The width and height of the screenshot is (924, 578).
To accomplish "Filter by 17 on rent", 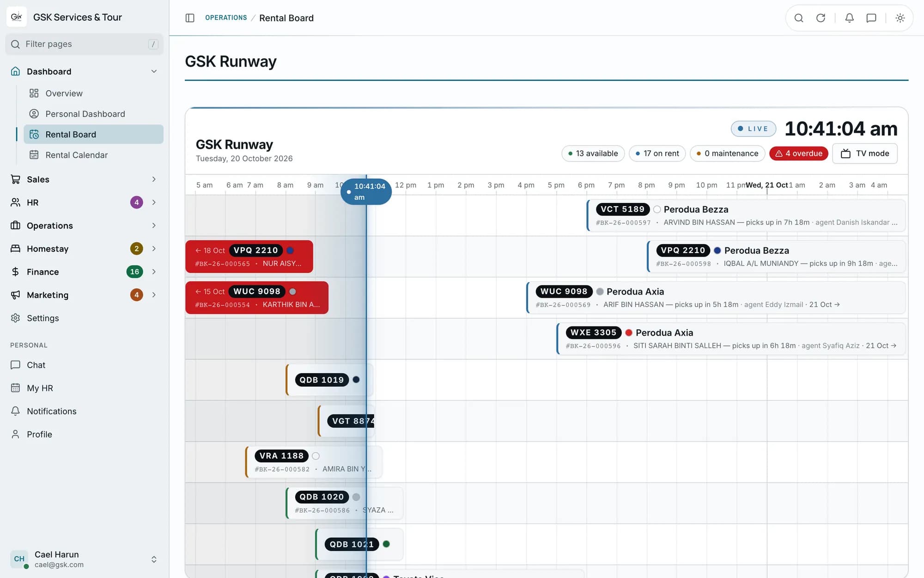I will pyautogui.click(x=657, y=154).
